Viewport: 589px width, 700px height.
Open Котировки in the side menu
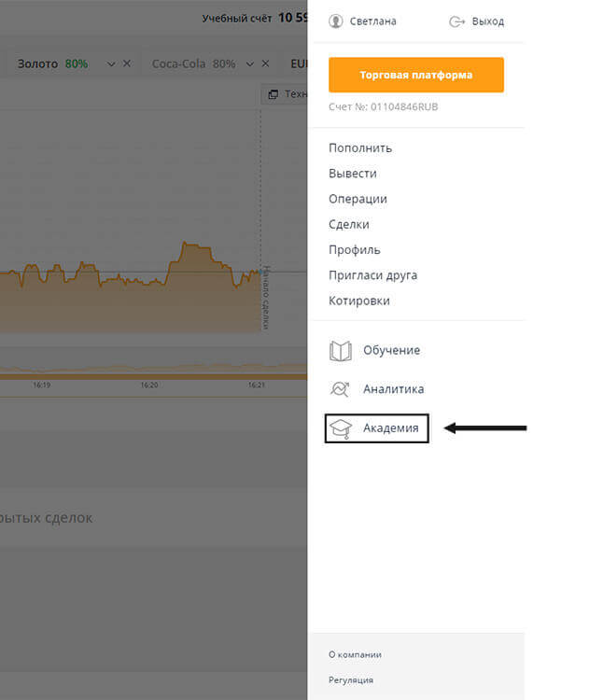point(359,301)
